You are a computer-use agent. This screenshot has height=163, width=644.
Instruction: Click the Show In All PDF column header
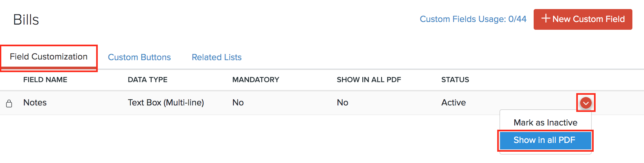pyautogui.click(x=369, y=80)
